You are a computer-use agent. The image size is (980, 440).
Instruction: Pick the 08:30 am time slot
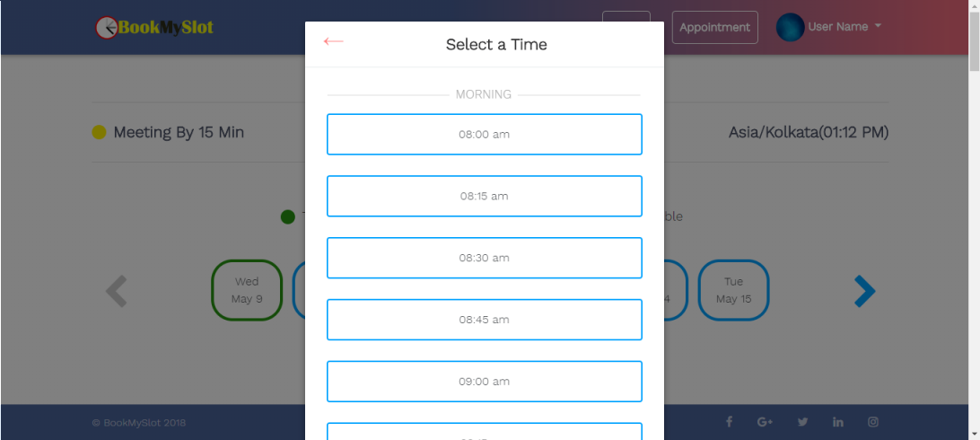point(484,258)
